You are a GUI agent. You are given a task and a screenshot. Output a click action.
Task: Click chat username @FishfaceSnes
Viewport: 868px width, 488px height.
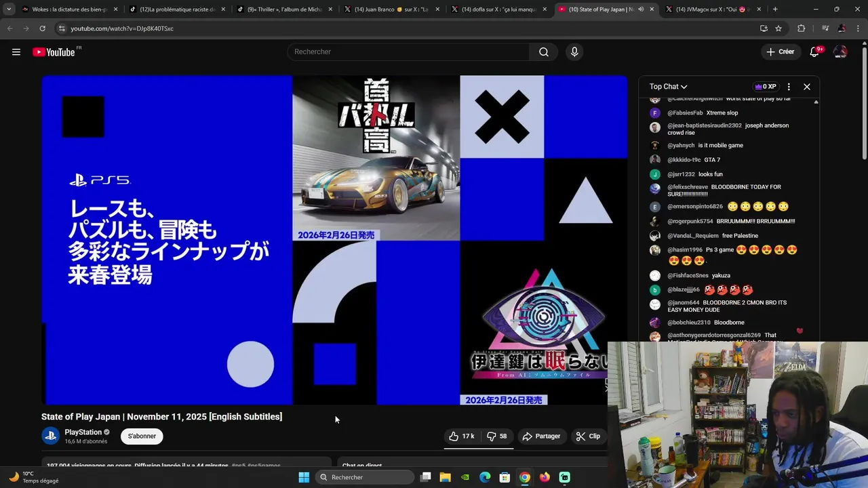tap(688, 276)
